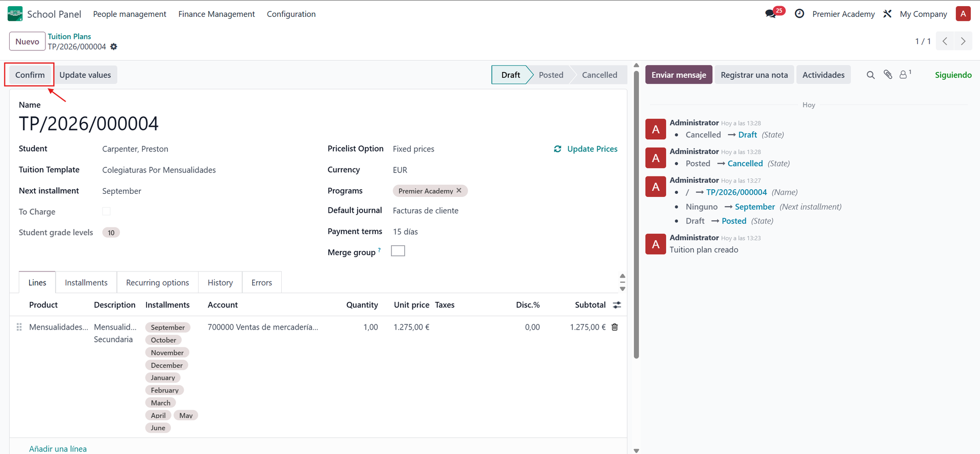Viewport: 980px width, 454px height.
Task: Click the column settings adjust icon
Action: (x=617, y=305)
